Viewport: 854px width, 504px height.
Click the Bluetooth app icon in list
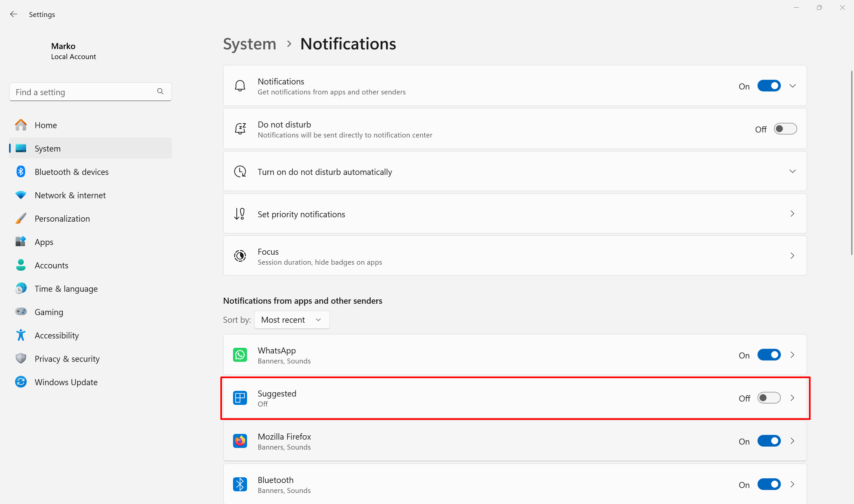coord(240,484)
